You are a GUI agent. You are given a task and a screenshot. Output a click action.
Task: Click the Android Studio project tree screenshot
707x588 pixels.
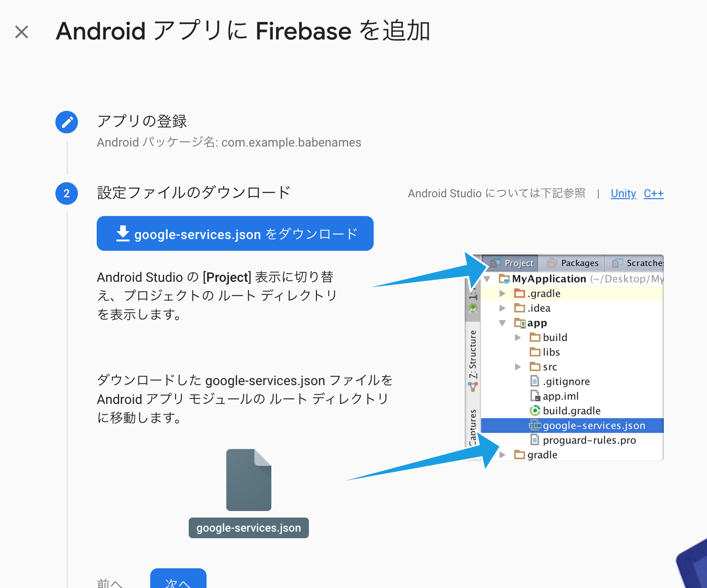(564, 358)
